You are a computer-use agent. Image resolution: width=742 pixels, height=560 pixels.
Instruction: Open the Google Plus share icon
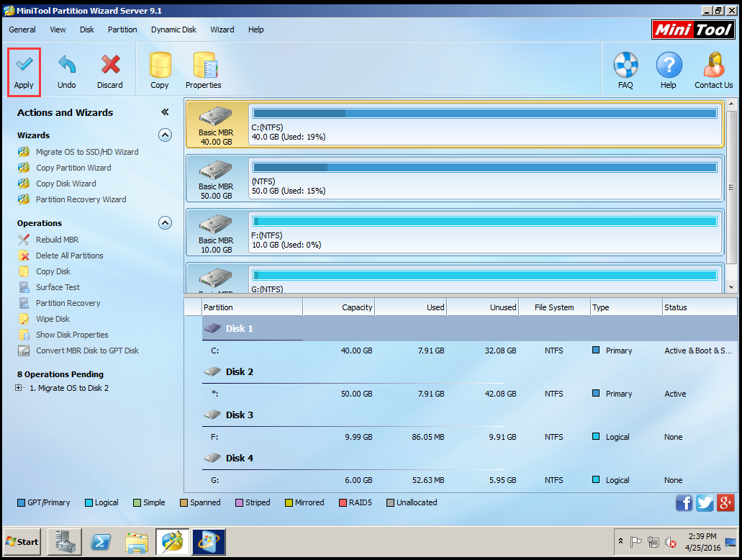pos(725,502)
